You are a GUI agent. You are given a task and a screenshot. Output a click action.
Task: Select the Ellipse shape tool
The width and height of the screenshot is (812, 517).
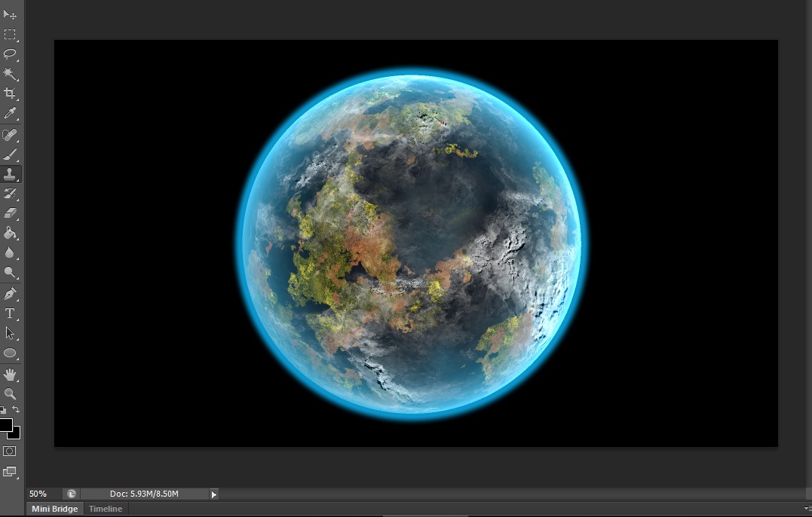[x=10, y=353]
